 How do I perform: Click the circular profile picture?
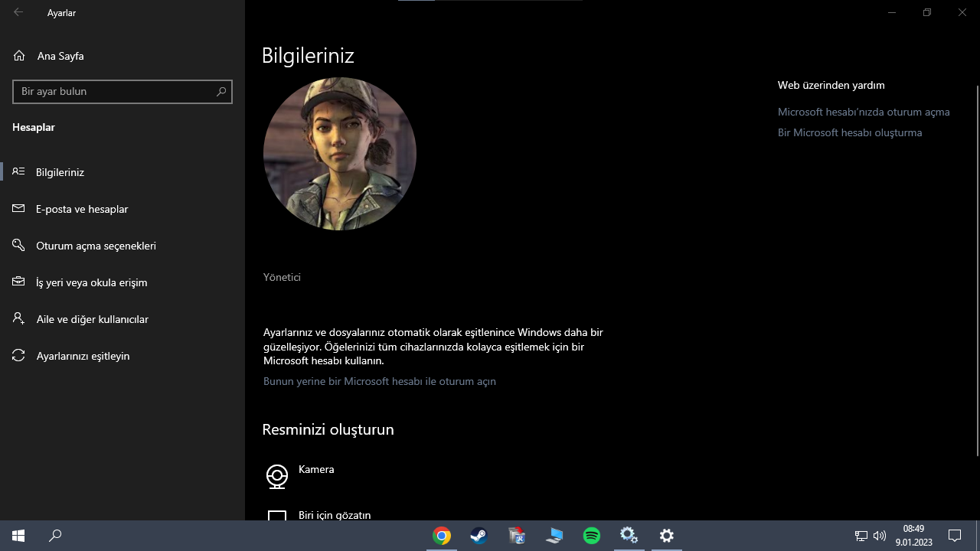coord(340,154)
